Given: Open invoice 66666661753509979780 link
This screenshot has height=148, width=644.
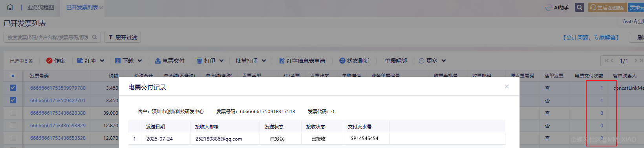Looking at the screenshot, I should (x=58, y=88).
